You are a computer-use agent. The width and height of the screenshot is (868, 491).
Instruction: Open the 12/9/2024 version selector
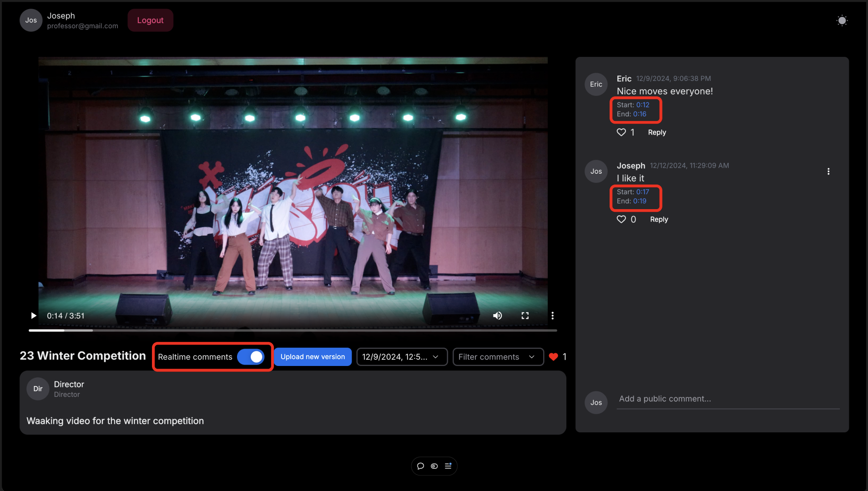pyautogui.click(x=402, y=357)
